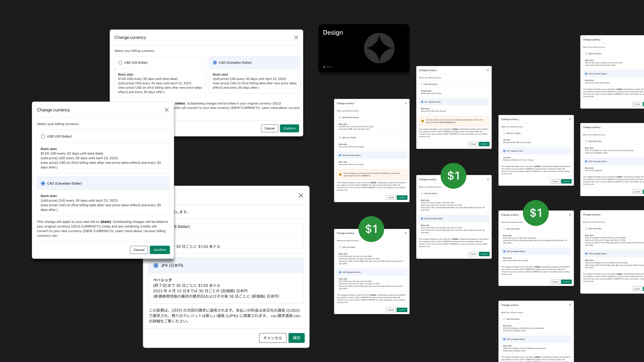Close the Japanese currency dialog

tap(301, 195)
